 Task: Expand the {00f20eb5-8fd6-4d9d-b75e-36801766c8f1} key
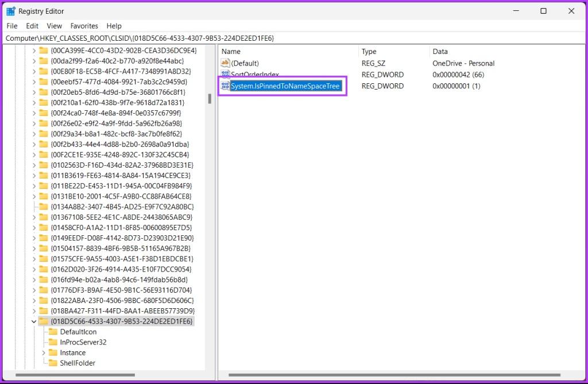coord(34,92)
